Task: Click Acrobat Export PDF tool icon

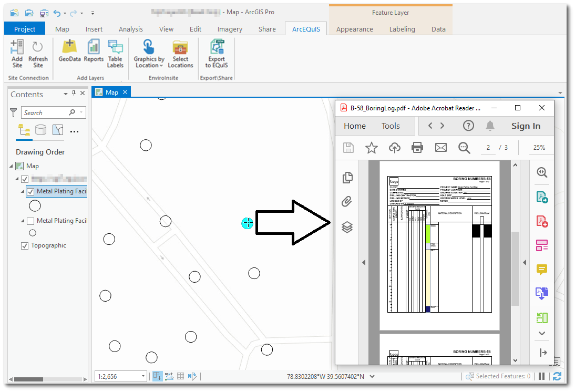Action: (542, 197)
